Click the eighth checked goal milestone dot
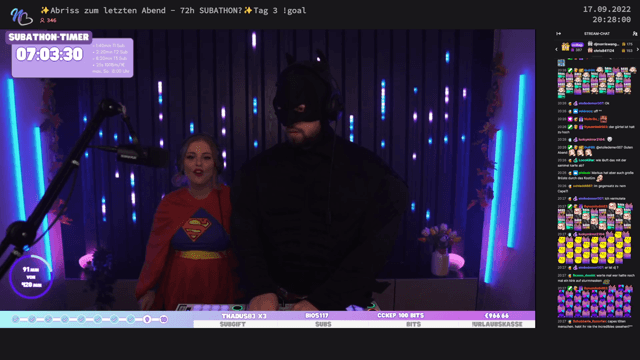Image resolution: width=640 pixels, height=360 pixels. [x=131, y=319]
